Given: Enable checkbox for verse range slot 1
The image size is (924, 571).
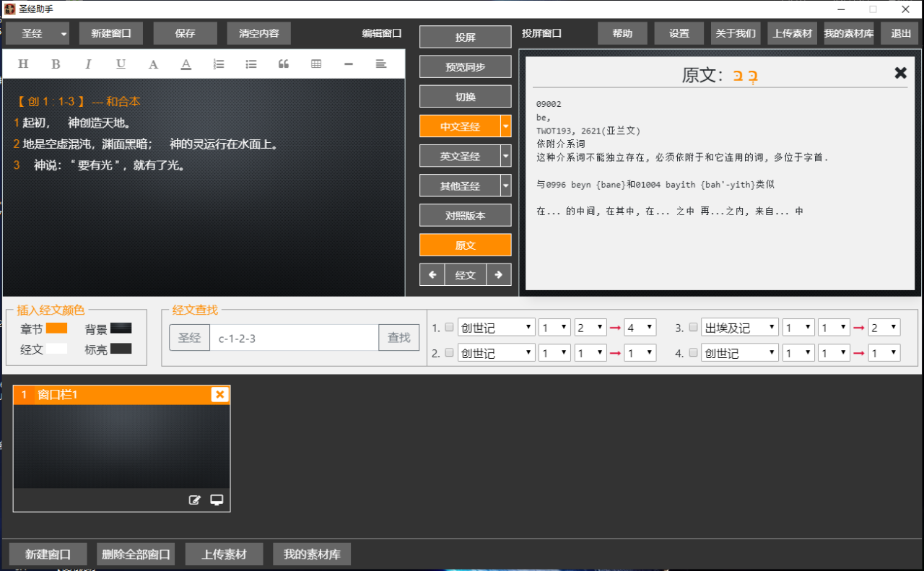Looking at the screenshot, I should 449,328.
